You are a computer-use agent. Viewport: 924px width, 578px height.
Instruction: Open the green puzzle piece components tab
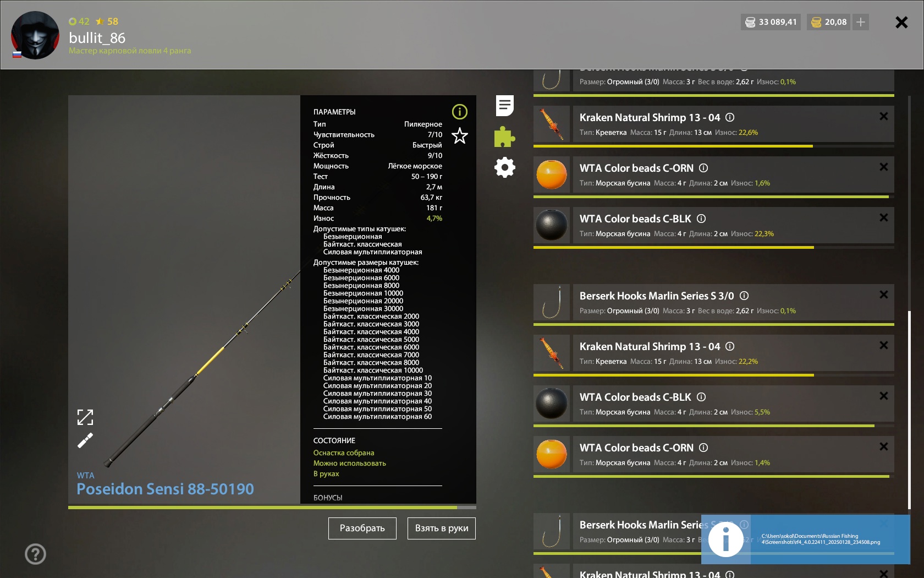pyautogui.click(x=504, y=137)
